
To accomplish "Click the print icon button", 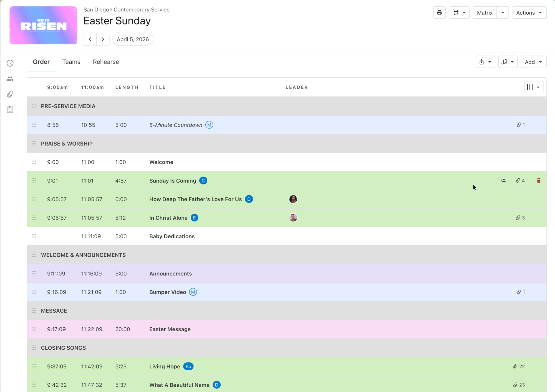I will (439, 13).
